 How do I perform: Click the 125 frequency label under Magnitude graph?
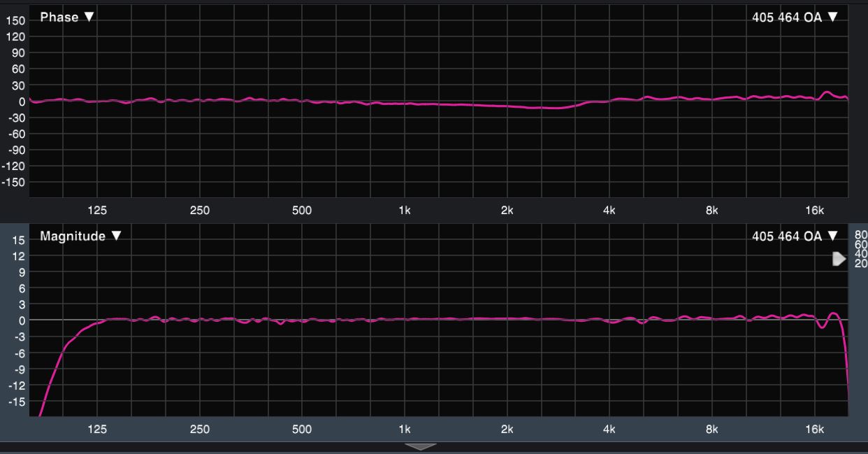click(97, 430)
